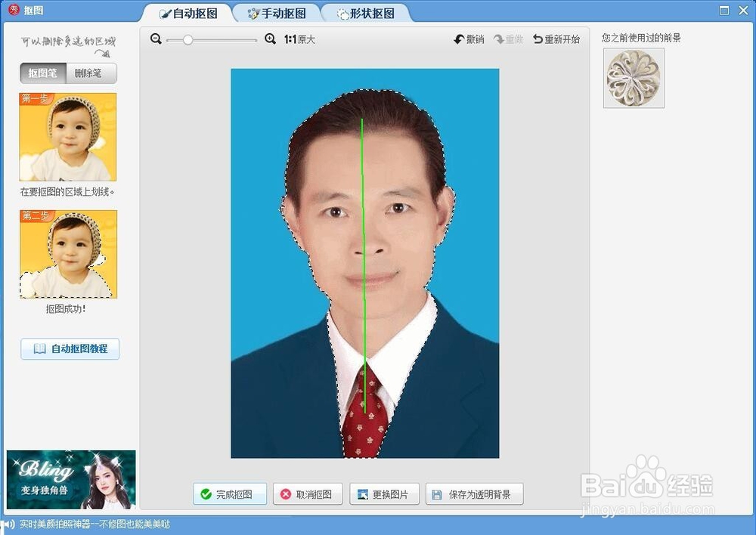The height and width of the screenshot is (535, 756).
Task: Save as transparent background
Action: [474, 493]
